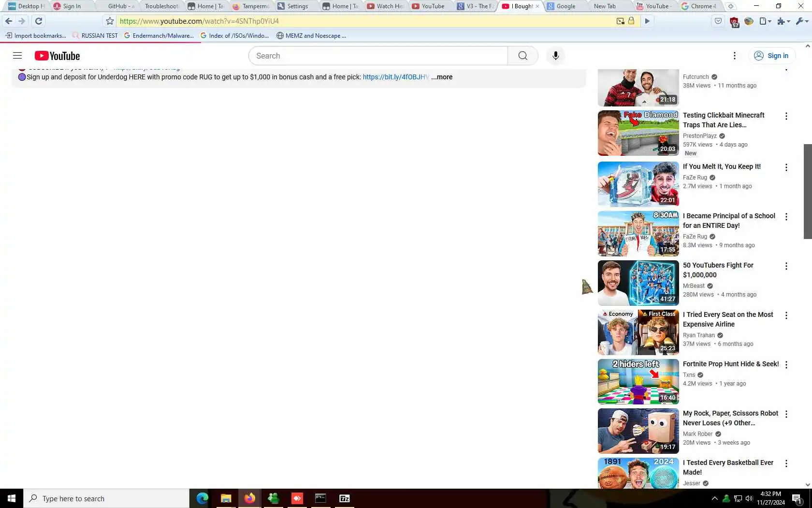Image resolution: width=812 pixels, height=508 pixels.
Task: Open the volume control in the system tray
Action: tap(749, 498)
